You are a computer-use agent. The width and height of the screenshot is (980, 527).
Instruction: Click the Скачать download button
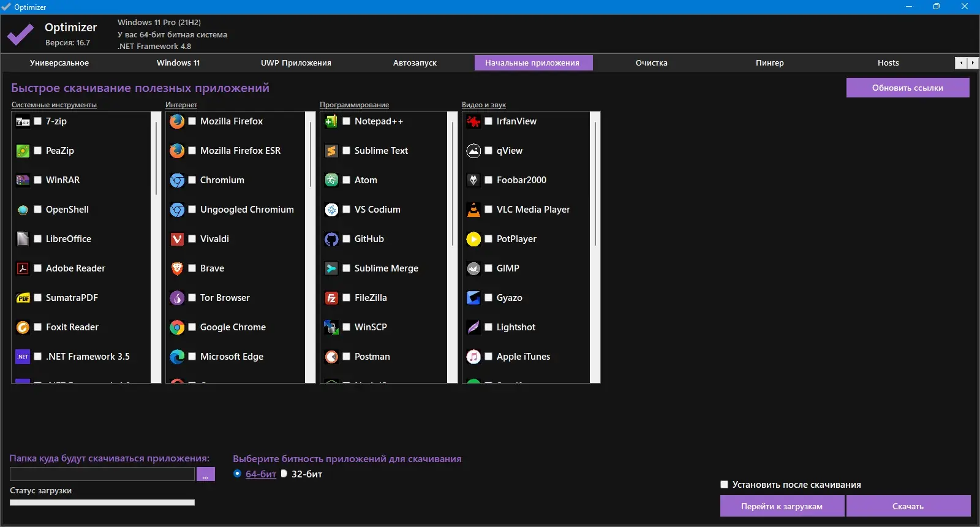908,506
